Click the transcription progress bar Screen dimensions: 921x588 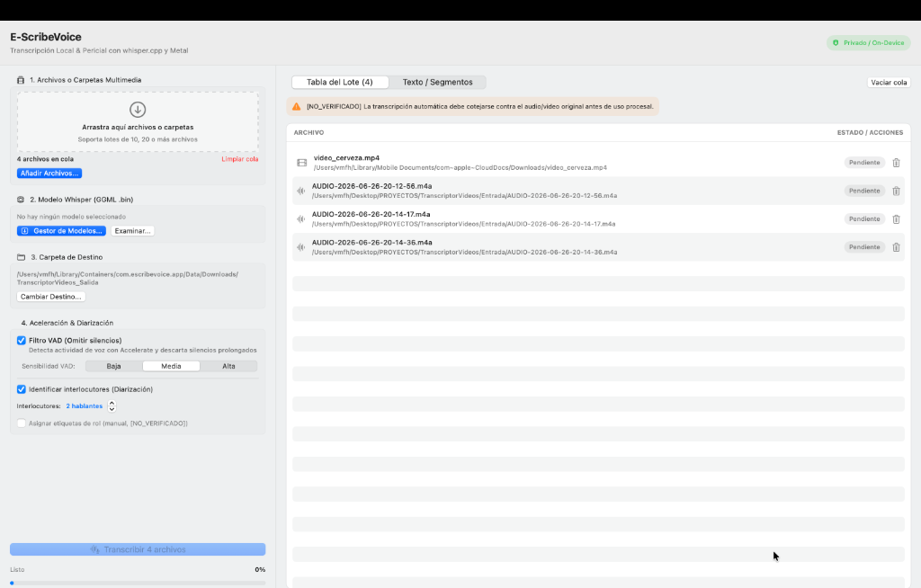[138, 583]
